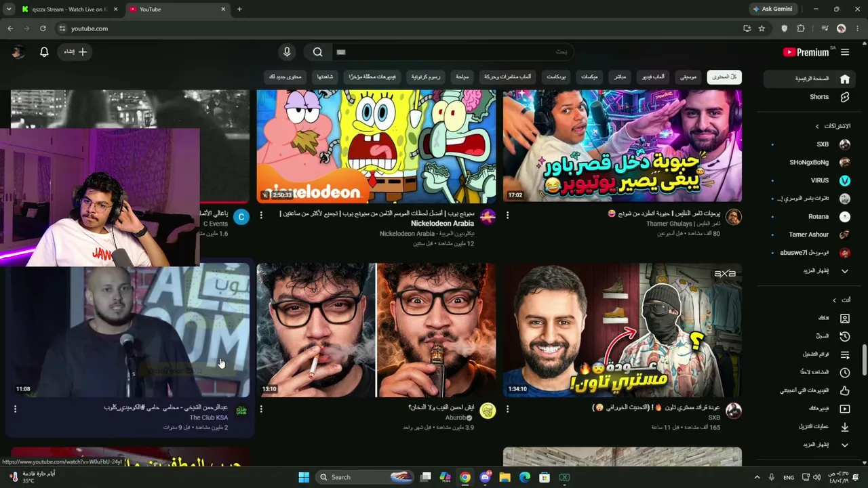868x488 pixels.
Task: Open the Windows Start menu
Action: (x=304, y=477)
